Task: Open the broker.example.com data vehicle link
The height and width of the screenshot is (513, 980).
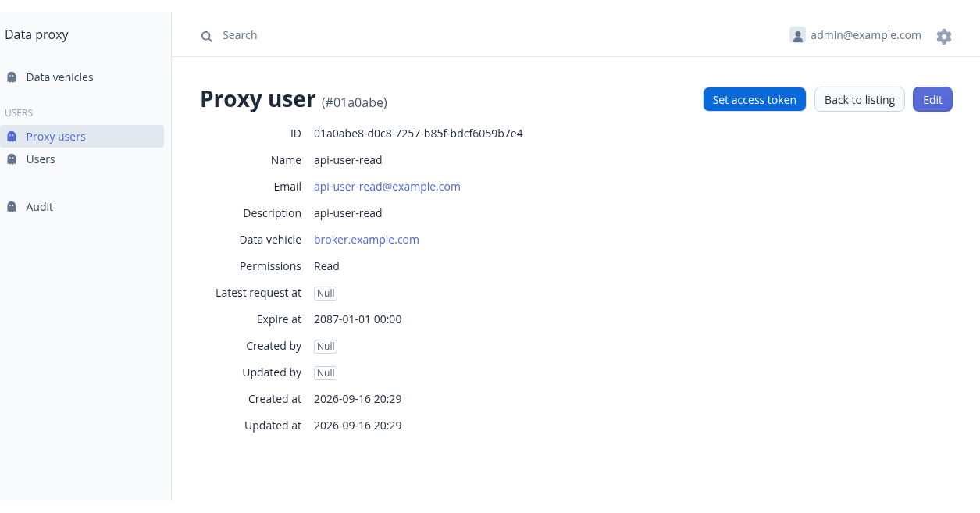Action: (366, 240)
